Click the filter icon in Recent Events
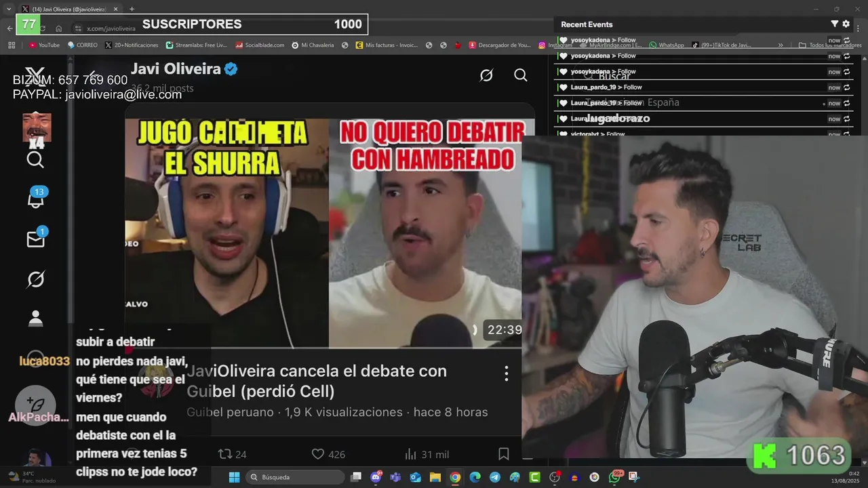 pos(835,24)
